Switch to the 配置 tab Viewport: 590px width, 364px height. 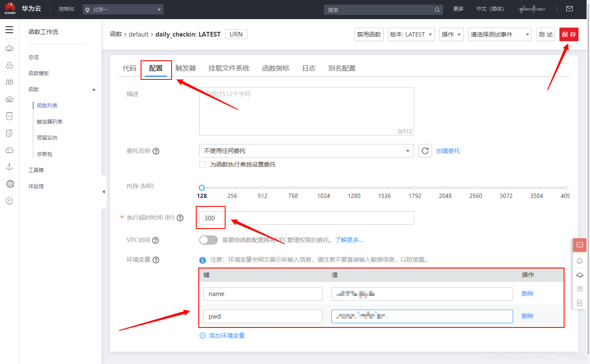click(156, 68)
